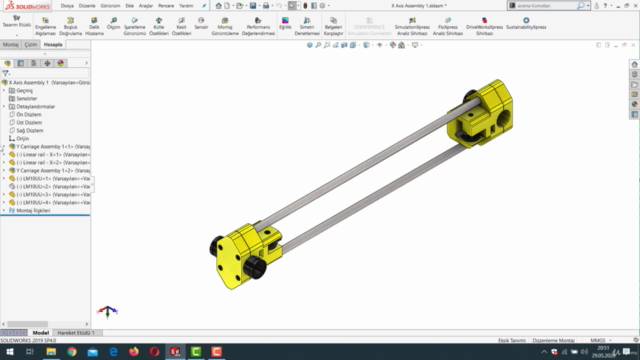Screen dimensions: 640x360
Task: Click the Windows Start button
Action: pos(9,351)
